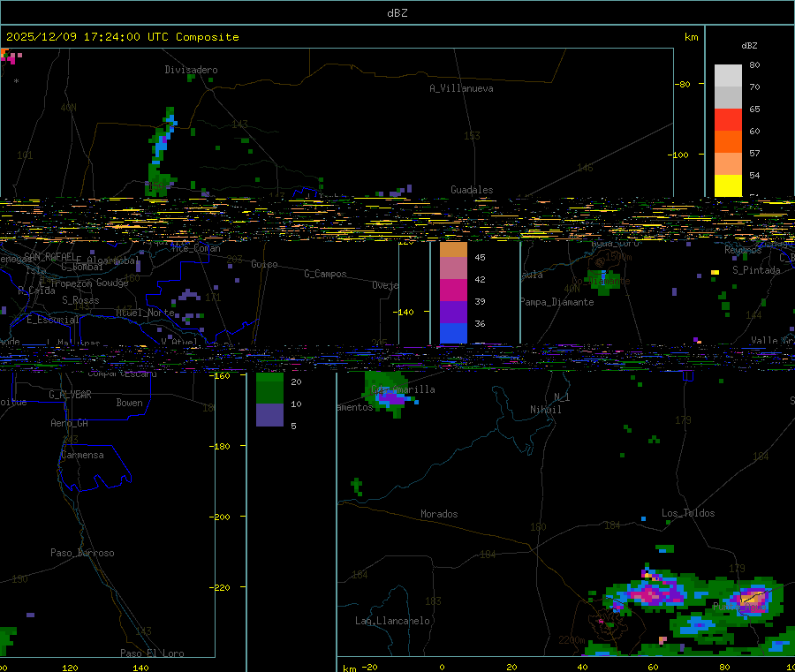This screenshot has width=795, height=672.
Task: Click the dBZ heading above the color scale
Action: [749, 46]
